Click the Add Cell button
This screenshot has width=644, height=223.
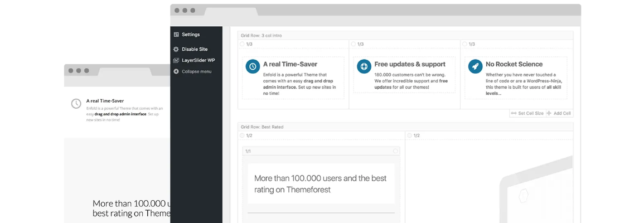click(x=561, y=113)
